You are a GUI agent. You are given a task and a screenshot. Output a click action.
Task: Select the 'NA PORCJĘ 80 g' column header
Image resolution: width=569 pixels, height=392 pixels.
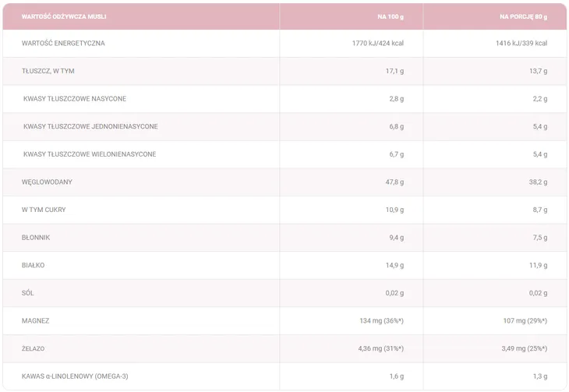523,16
